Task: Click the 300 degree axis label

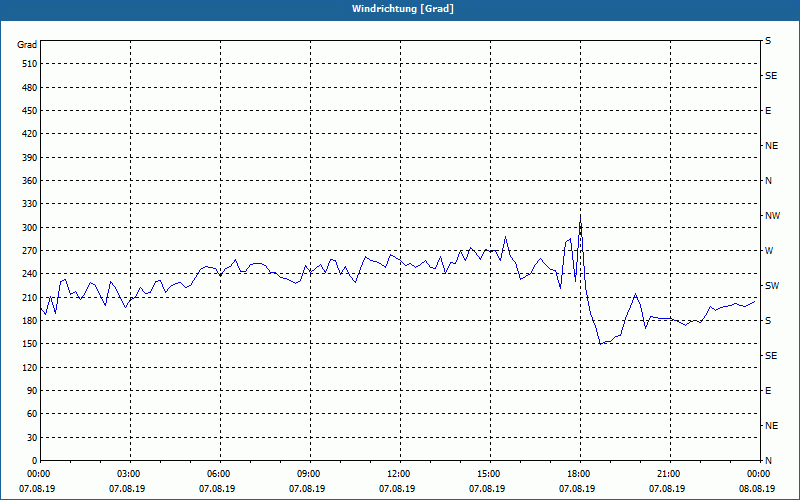Action: (x=30, y=228)
